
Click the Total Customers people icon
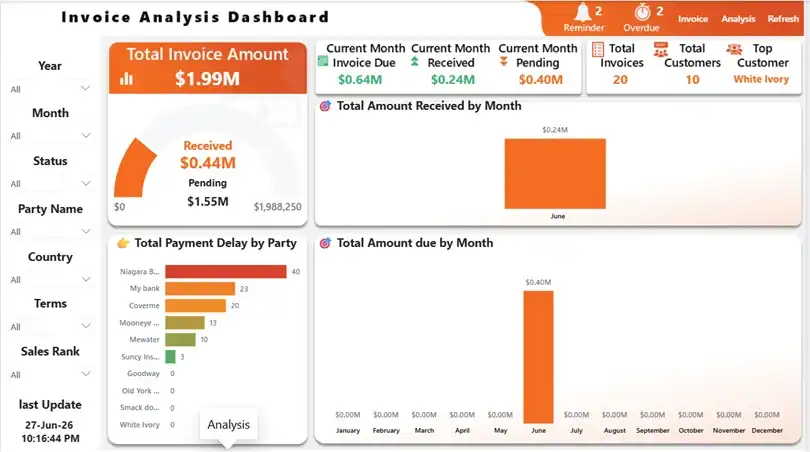click(660, 50)
